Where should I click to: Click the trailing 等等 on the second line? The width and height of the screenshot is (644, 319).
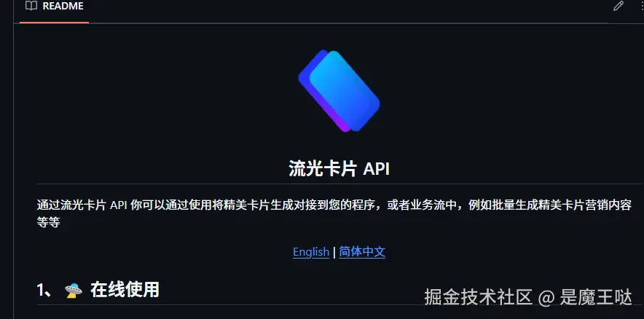point(49,222)
